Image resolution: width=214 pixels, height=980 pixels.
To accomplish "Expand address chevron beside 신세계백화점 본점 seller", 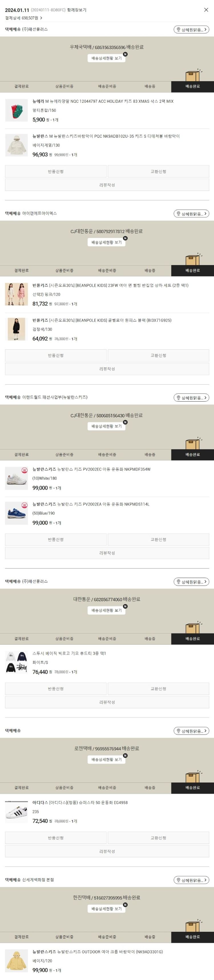I will (x=205, y=880).
